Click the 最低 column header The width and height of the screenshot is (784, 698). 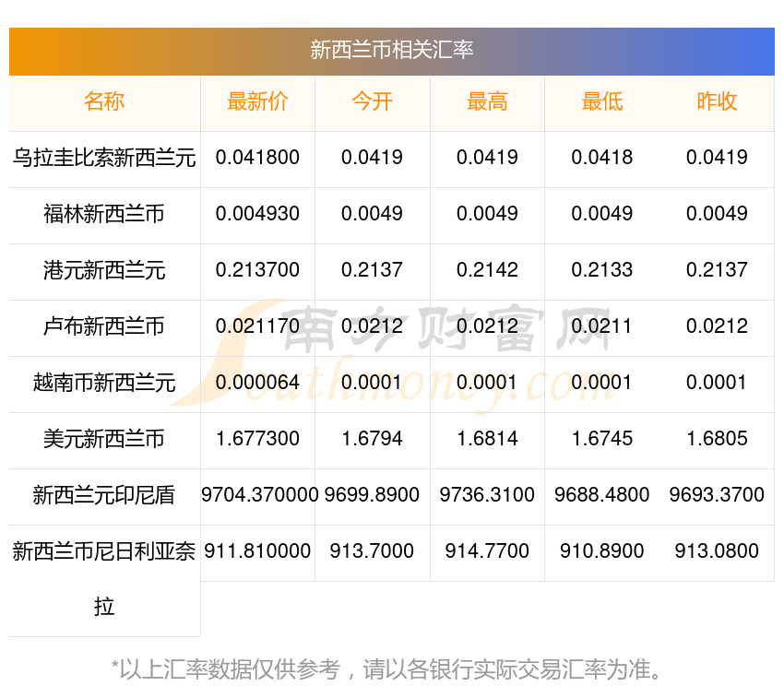tap(602, 101)
